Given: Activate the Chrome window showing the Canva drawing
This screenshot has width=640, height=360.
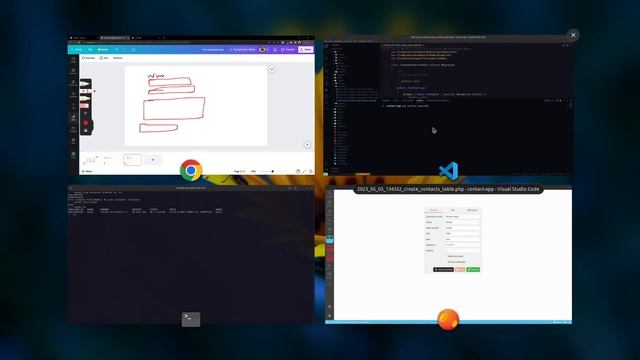Looking at the screenshot, I should pyautogui.click(x=191, y=106).
